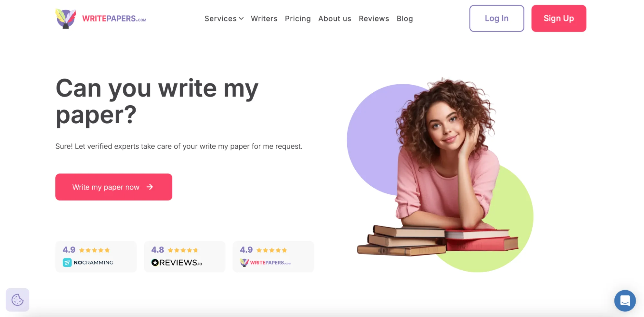Visit the Blog page
The image size is (644, 317).
[x=405, y=19]
